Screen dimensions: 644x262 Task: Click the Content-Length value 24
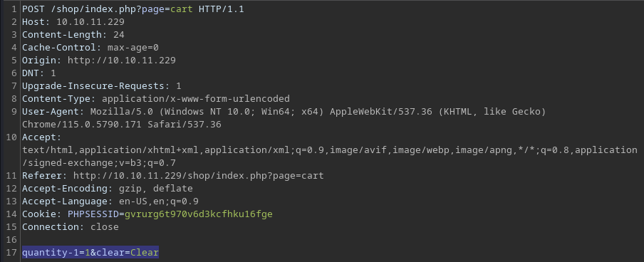(119, 34)
